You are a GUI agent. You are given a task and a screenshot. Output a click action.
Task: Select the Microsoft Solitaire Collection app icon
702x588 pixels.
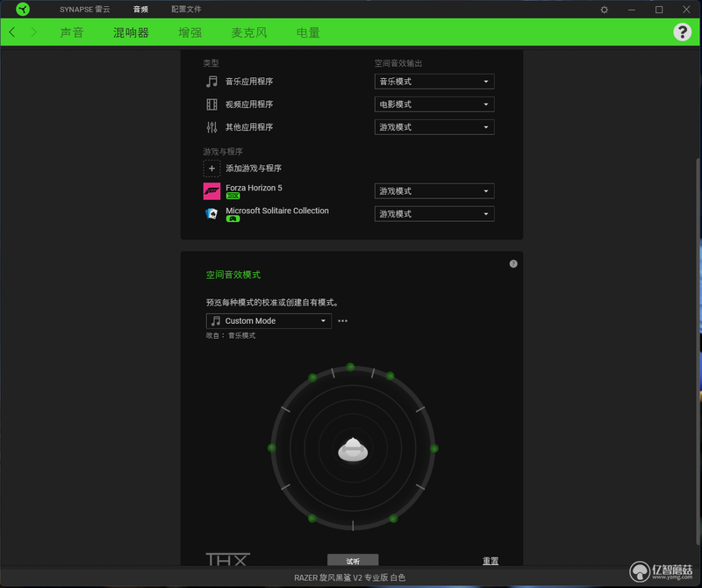tap(211, 214)
